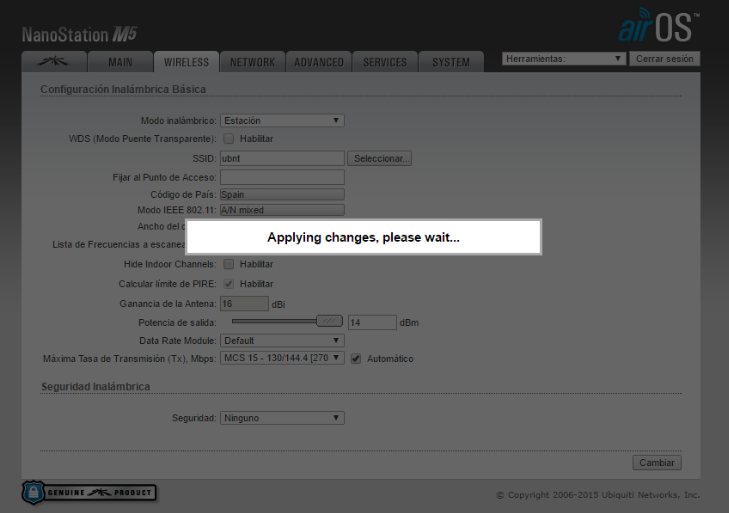
Task: Select the WIRELESS tab
Action: 186,62
